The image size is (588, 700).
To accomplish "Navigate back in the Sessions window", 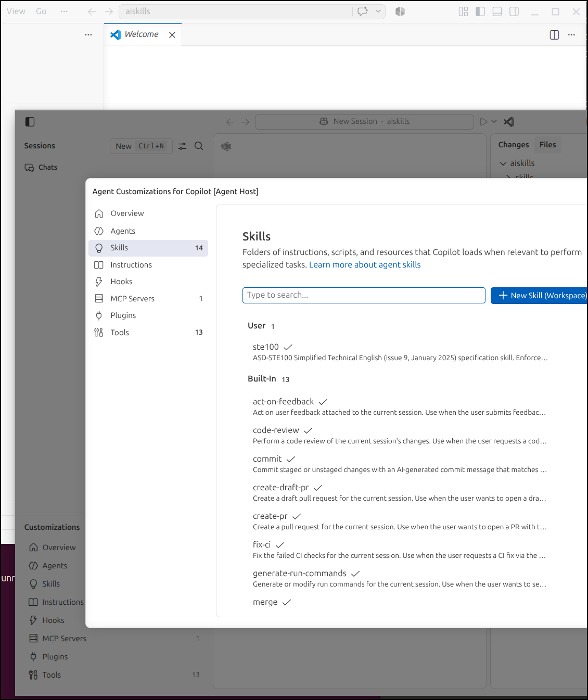I will pos(230,122).
